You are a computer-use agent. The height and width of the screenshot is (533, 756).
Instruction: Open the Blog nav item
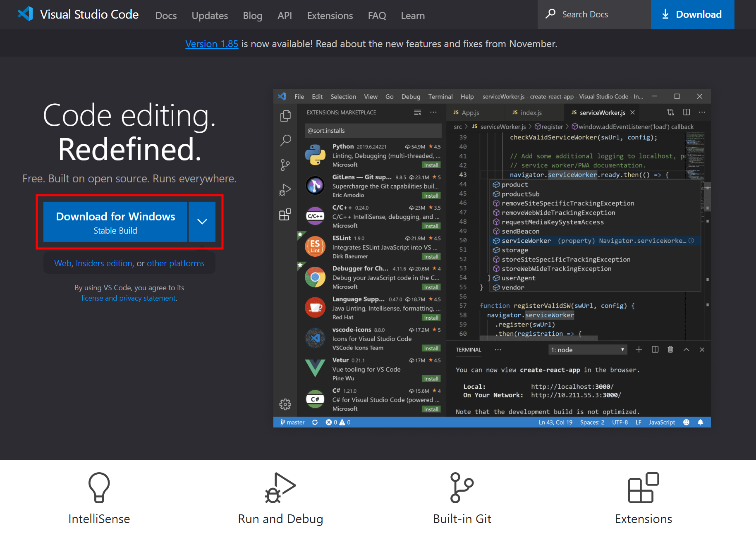(x=253, y=15)
